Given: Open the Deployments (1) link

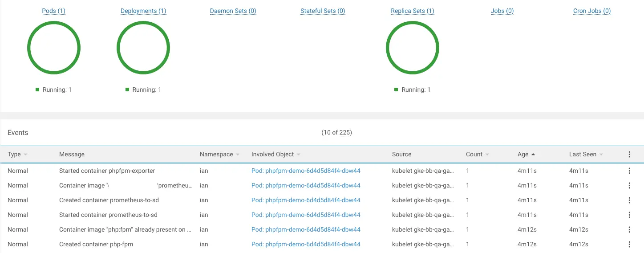Looking at the screenshot, I should click(x=143, y=11).
